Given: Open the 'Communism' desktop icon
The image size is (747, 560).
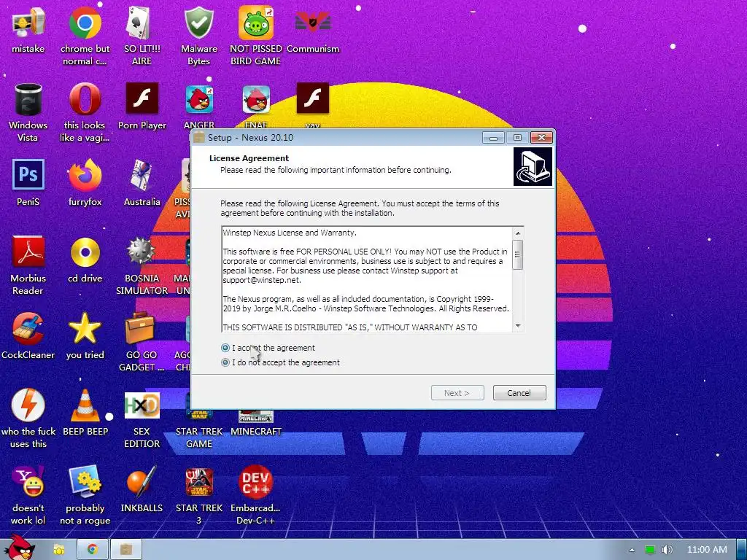Looking at the screenshot, I should 312,31.
